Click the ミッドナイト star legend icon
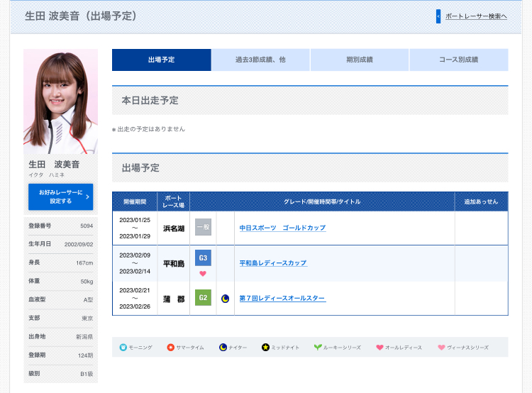 pyautogui.click(x=265, y=348)
